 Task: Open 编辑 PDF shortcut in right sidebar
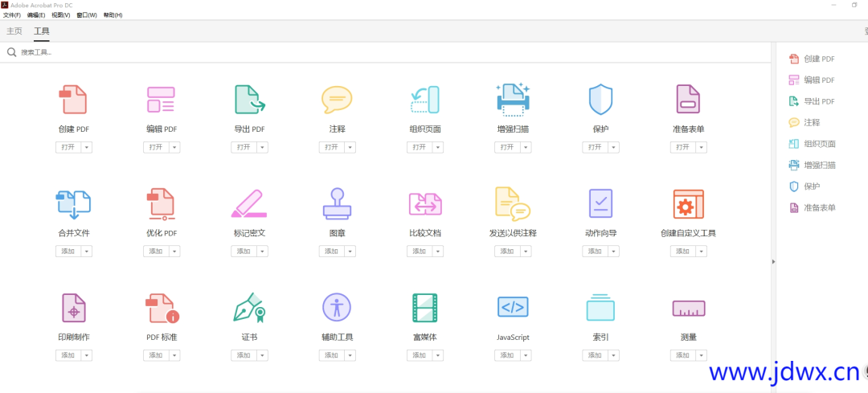(x=812, y=80)
